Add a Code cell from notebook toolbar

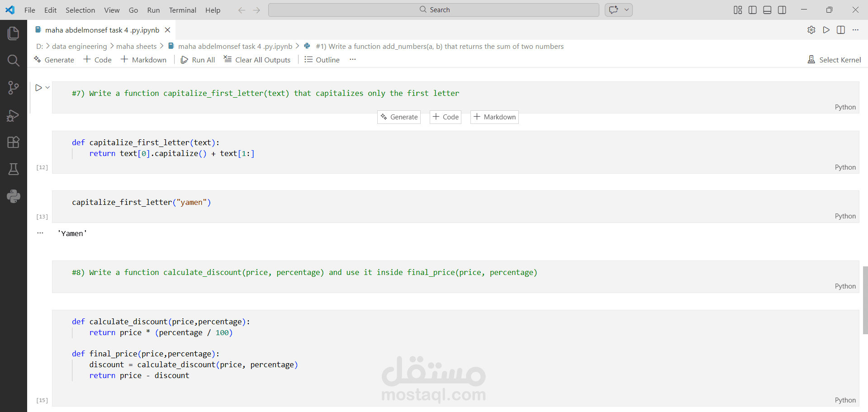(98, 60)
